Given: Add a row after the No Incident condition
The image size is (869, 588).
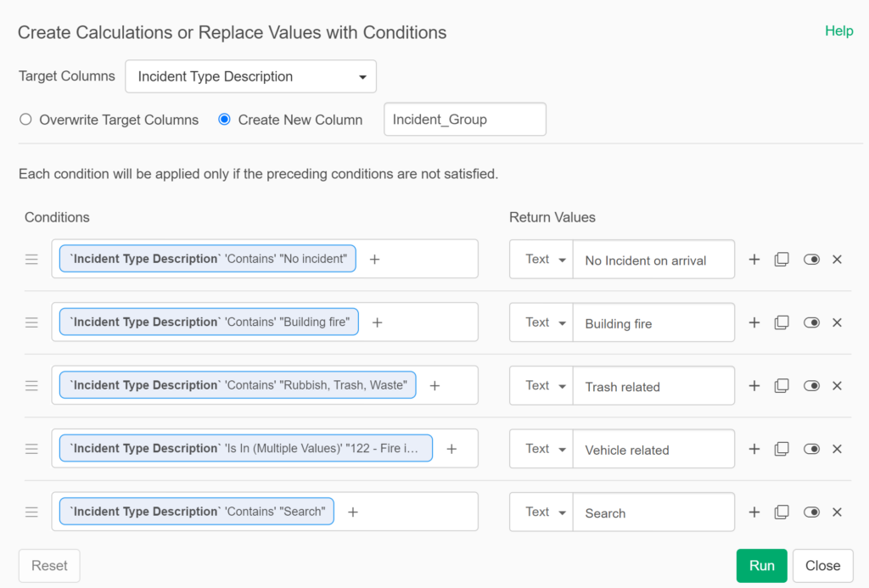Looking at the screenshot, I should click(x=754, y=260).
